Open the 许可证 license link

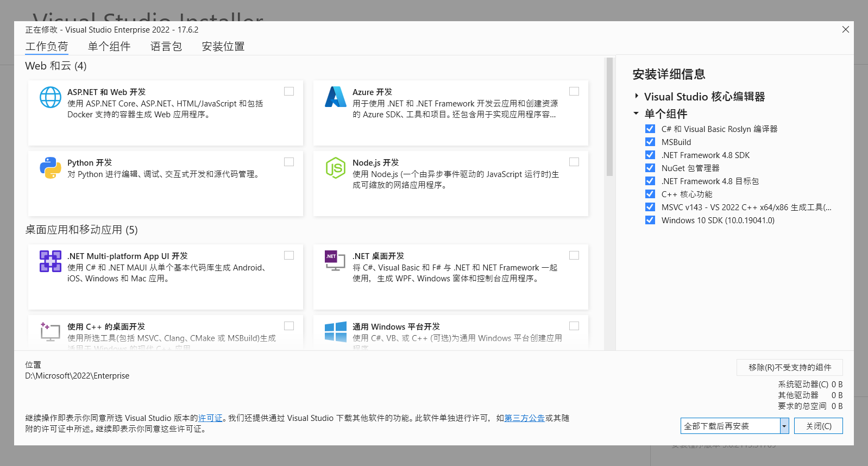point(210,418)
